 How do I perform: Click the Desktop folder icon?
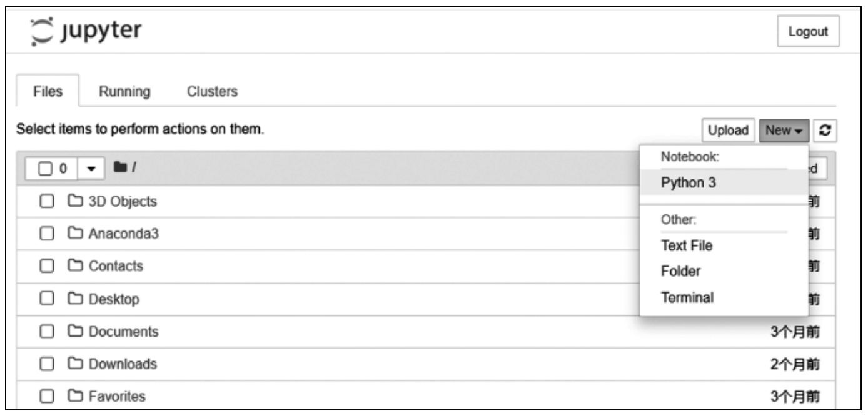tap(76, 299)
